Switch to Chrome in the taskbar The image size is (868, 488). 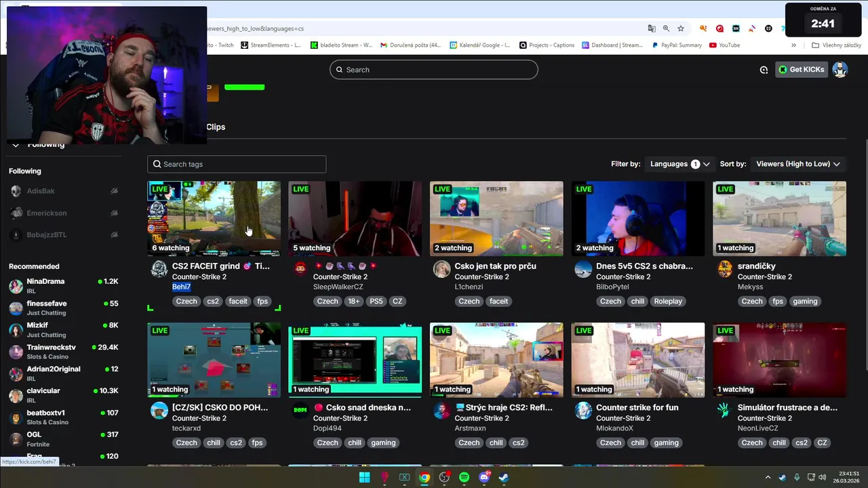click(424, 477)
